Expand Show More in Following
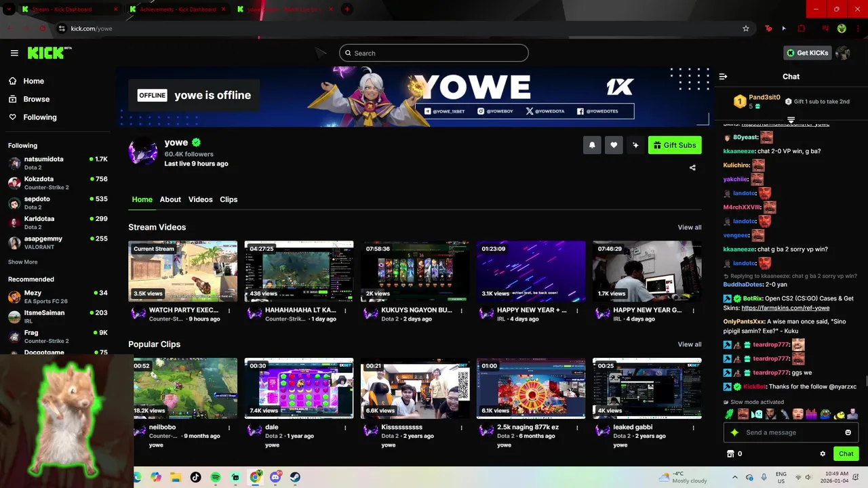 (x=22, y=262)
